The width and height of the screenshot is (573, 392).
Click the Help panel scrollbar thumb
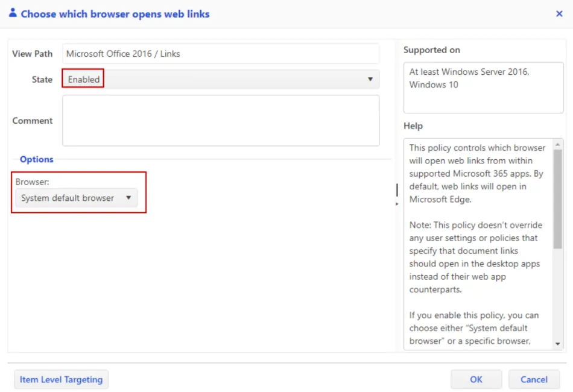tap(558, 199)
